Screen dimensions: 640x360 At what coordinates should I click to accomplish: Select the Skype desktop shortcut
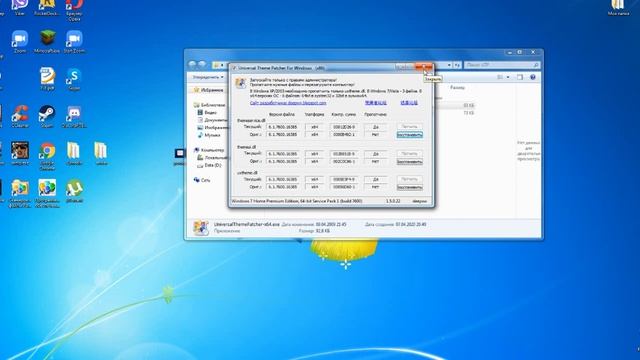click(x=74, y=79)
